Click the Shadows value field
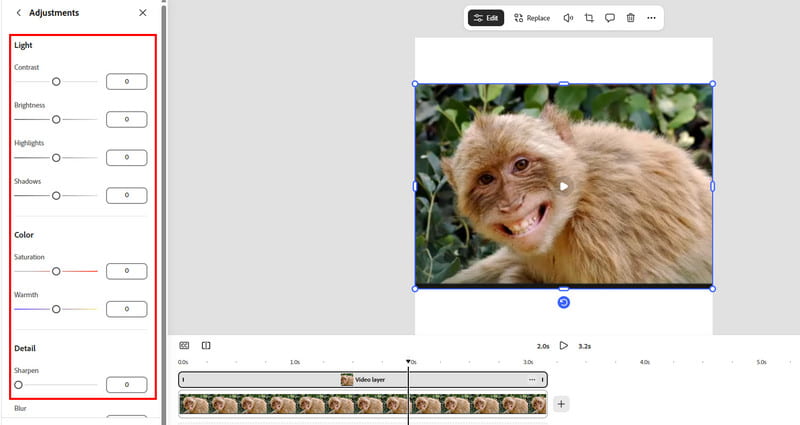Screen dimensions: 800x425 coord(127,195)
